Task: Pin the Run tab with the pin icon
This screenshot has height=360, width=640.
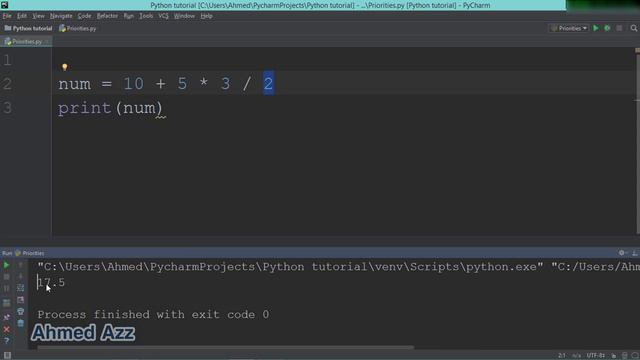Action: (x=7, y=317)
